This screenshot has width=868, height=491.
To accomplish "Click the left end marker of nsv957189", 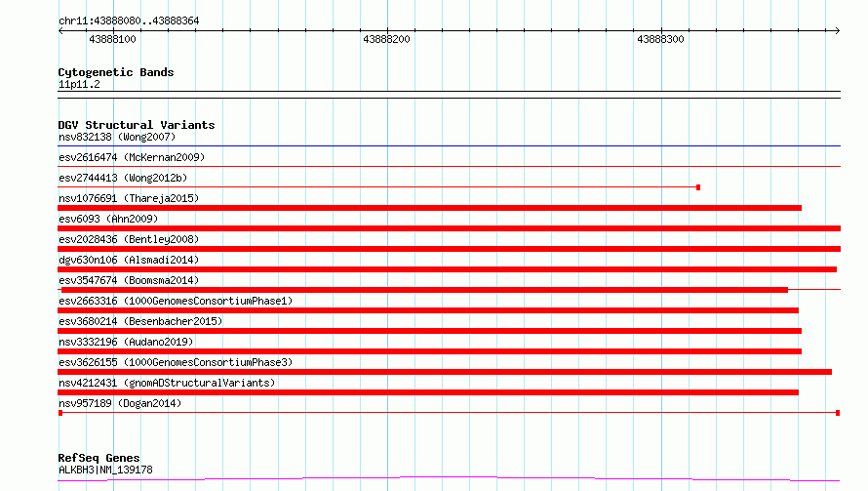I will [60, 413].
